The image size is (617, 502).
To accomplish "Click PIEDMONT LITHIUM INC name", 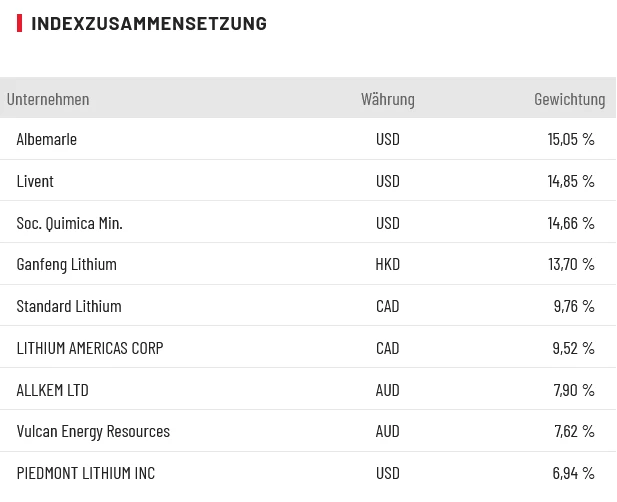I will 86,473.
